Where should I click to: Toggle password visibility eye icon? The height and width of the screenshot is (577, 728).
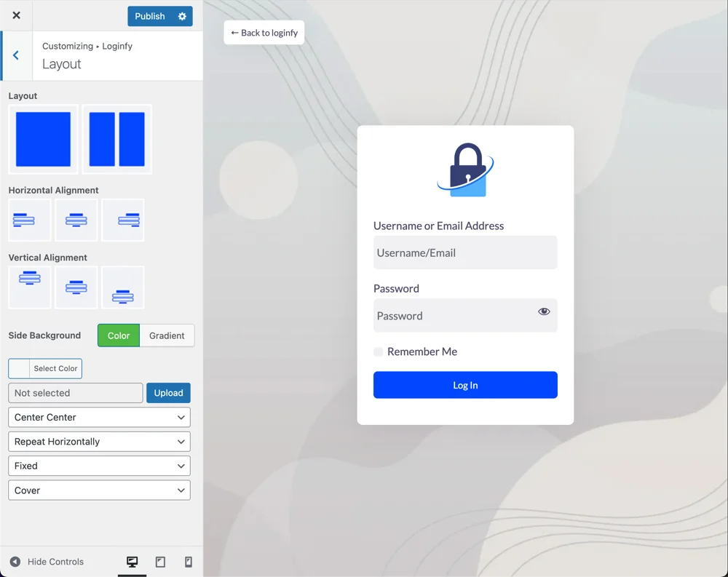point(544,311)
